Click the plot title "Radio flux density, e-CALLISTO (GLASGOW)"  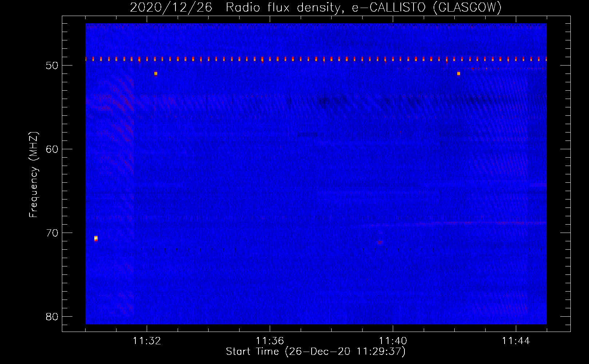pyautogui.click(x=364, y=8)
